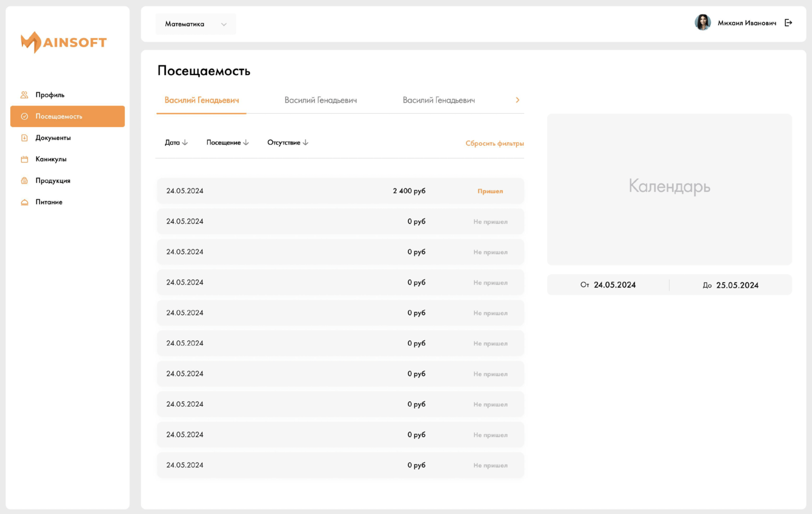Click the user avatar photo
Screen dimensions: 812x514
click(702, 22)
